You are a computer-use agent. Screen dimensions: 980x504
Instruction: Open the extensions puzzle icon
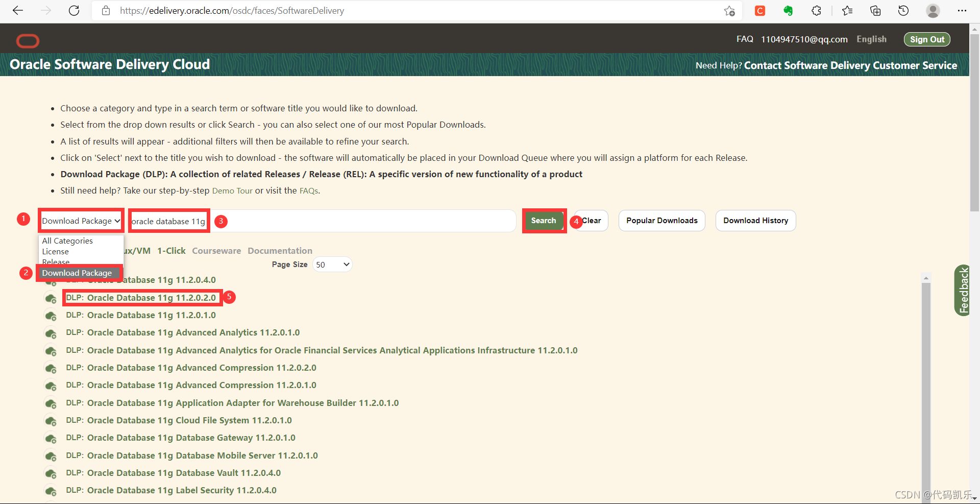pos(816,11)
